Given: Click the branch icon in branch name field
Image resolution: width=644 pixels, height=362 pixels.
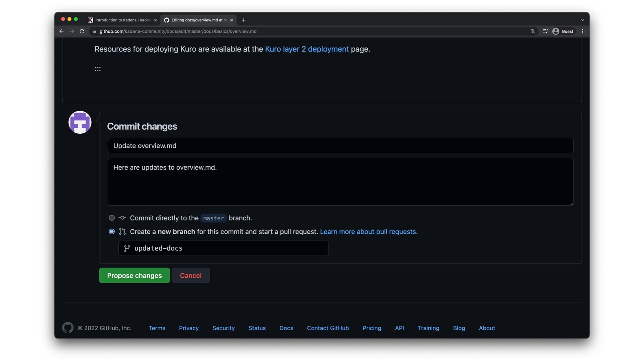Looking at the screenshot, I should [127, 248].
